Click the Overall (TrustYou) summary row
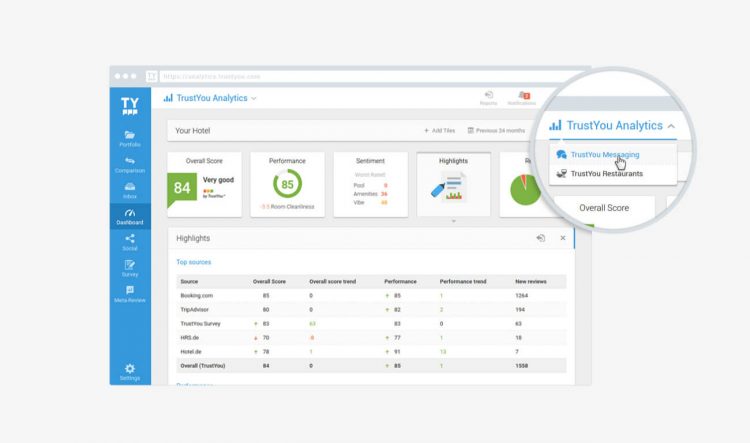This screenshot has height=443, width=750. [x=371, y=365]
